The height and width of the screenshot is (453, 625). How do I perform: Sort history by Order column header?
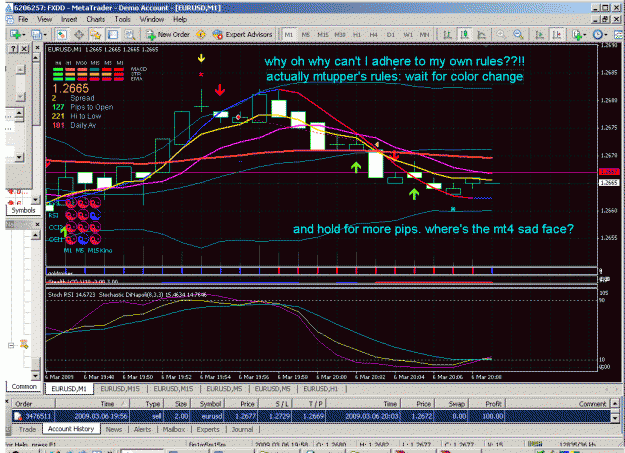pyautogui.click(x=33, y=404)
